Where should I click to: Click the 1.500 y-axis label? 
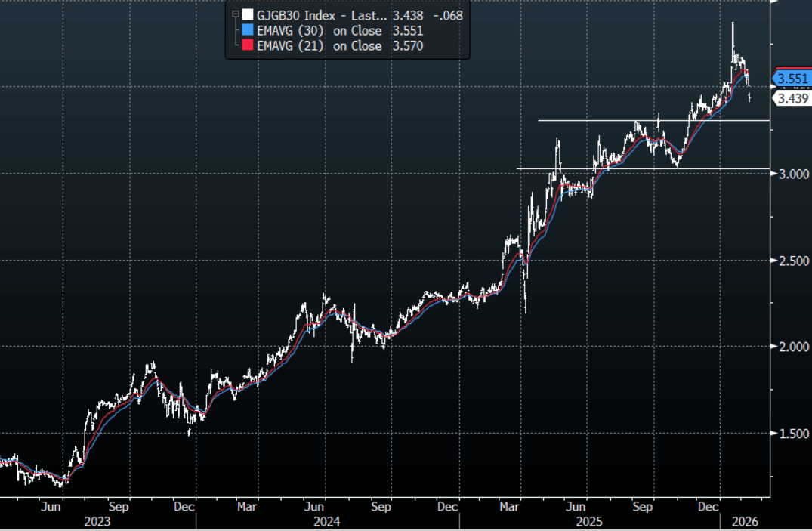tap(792, 434)
